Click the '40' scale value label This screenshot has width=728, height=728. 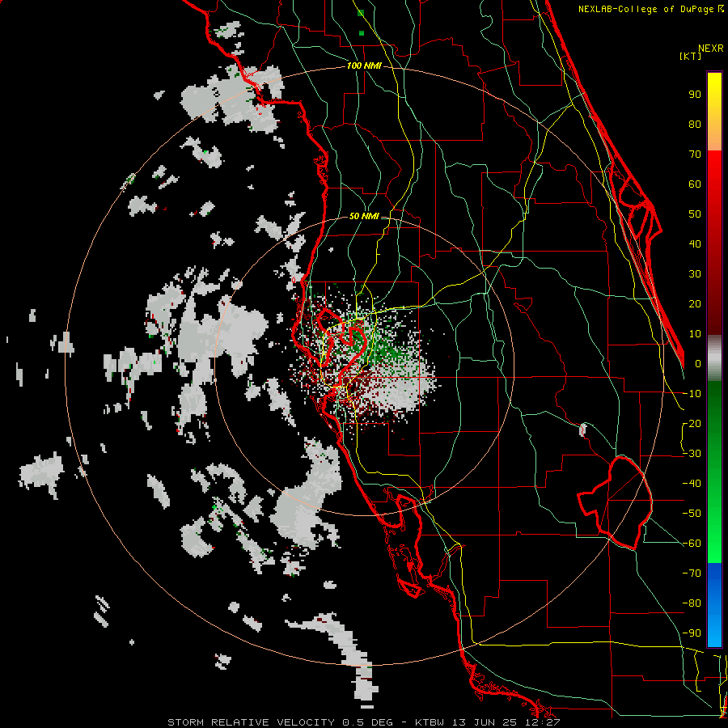coord(695,243)
